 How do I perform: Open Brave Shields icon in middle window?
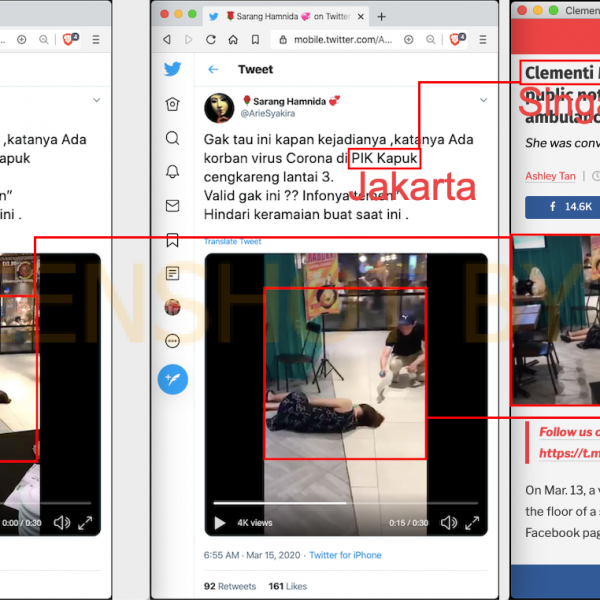457,39
